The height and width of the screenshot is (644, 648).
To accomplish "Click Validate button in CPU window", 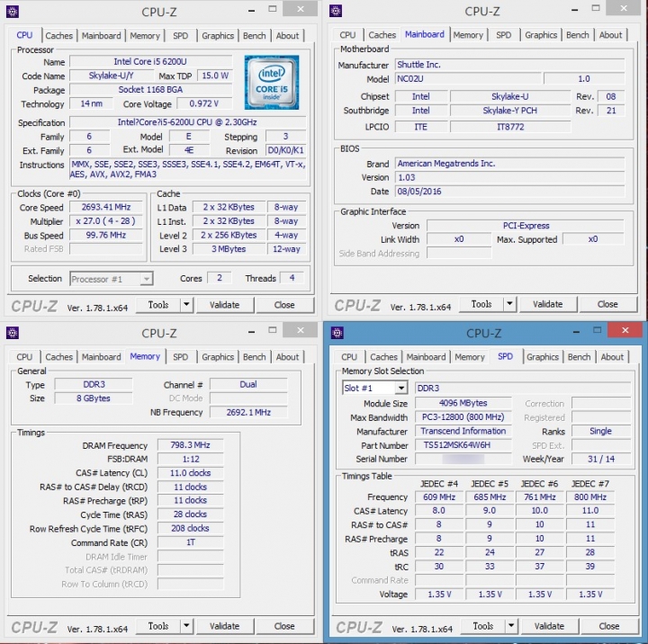I will coord(224,305).
